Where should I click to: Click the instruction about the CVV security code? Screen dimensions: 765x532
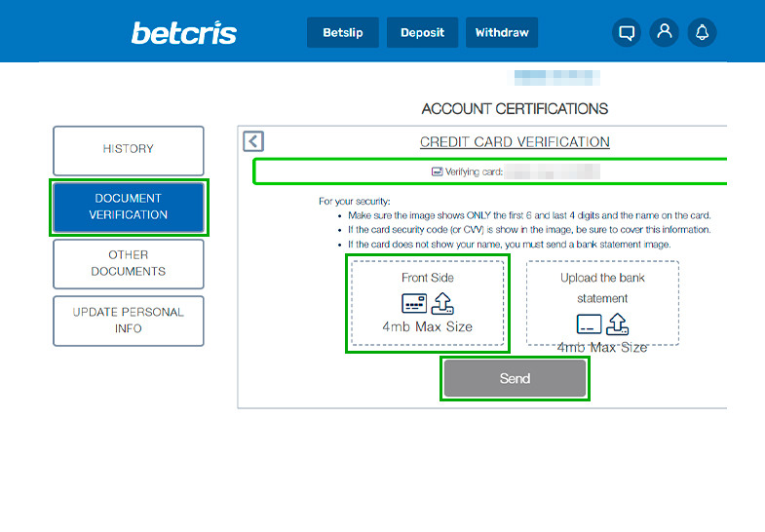[529, 230]
